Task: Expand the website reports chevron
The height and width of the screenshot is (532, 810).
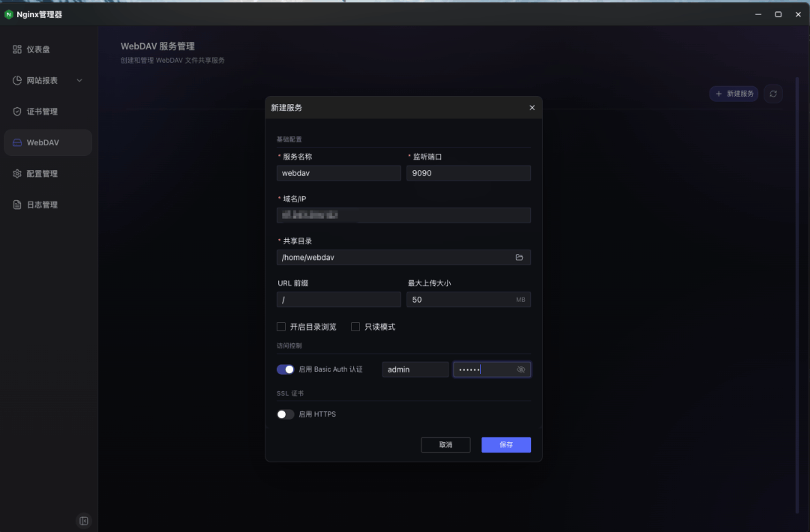Action: (79, 81)
